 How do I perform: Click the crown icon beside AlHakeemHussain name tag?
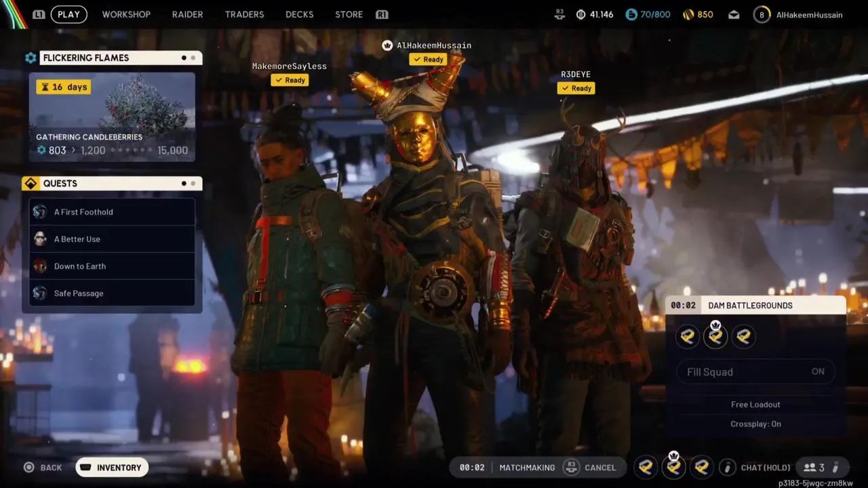click(387, 45)
